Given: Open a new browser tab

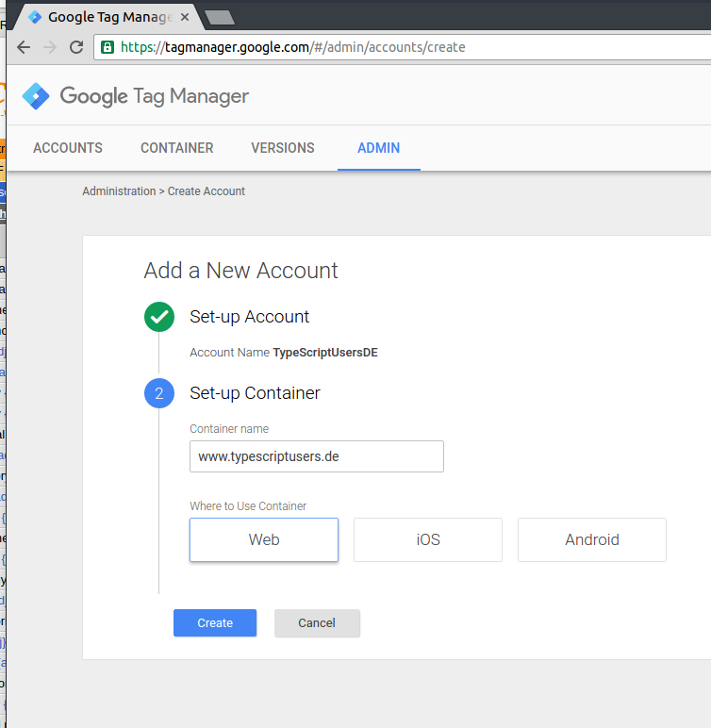Looking at the screenshot, I should click(x=220, y=18).
